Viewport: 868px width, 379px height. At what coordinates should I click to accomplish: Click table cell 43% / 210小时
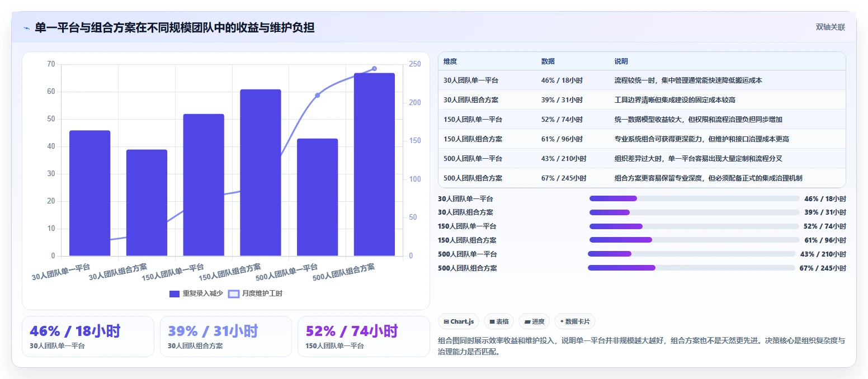coord(564,159)
